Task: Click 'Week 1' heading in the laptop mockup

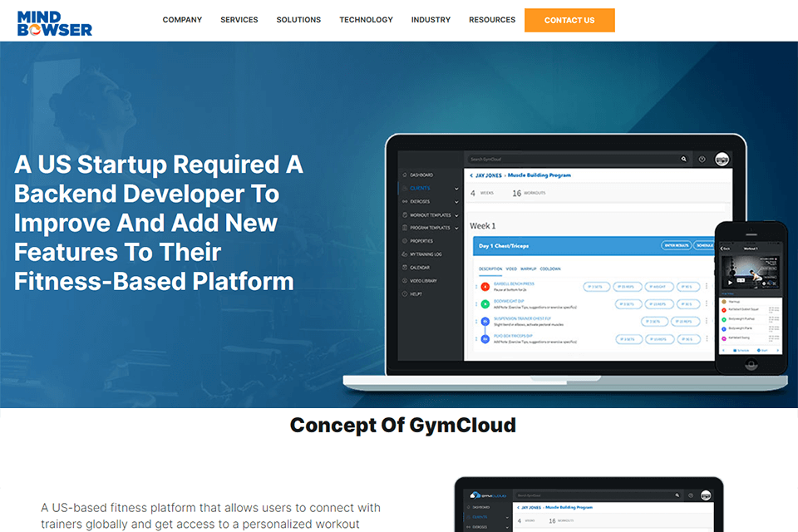Action: pos(482,225)
